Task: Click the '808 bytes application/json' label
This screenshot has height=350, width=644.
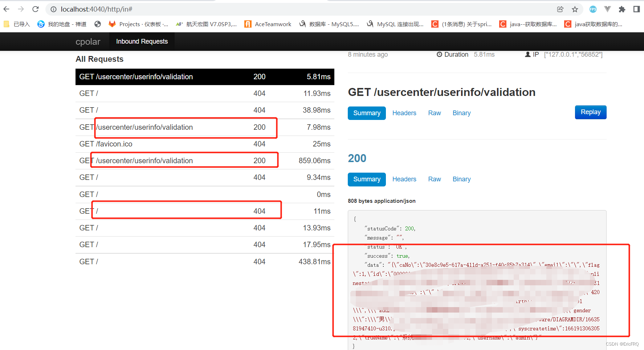Action: click(382, 201)
